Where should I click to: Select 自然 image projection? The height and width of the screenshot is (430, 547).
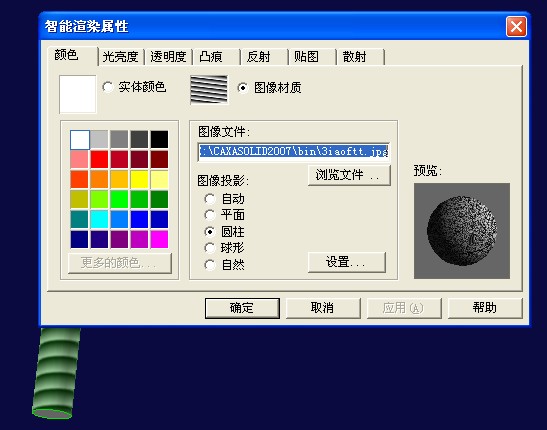[x=224, y=265]
